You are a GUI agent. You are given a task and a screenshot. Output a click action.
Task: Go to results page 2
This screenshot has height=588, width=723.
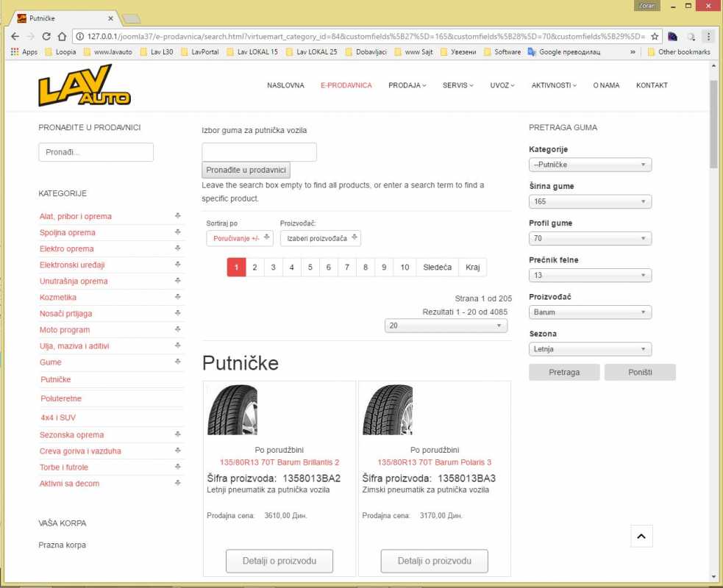254,268
